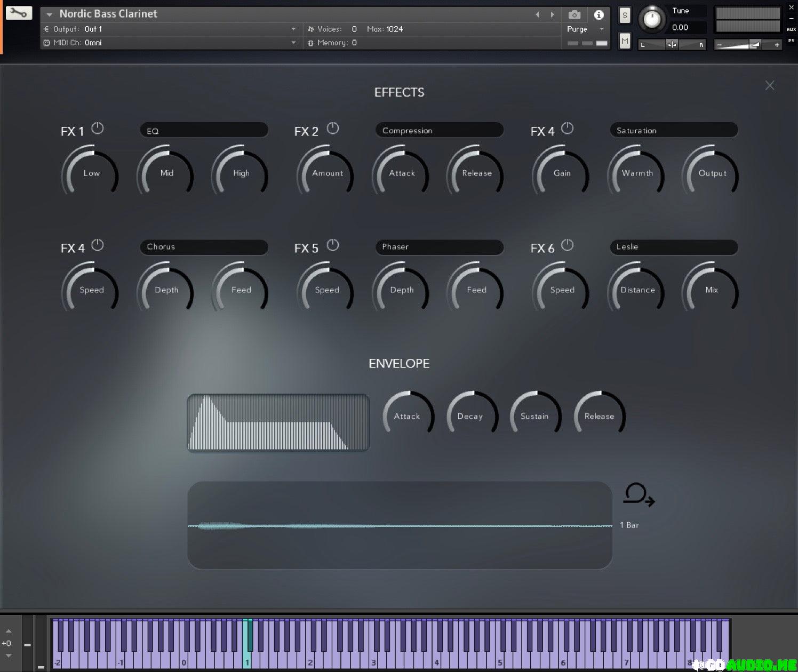This screenshot has width=798, height=672.
Task: Toggle AUX sends panel button
Action: [791, 30]
